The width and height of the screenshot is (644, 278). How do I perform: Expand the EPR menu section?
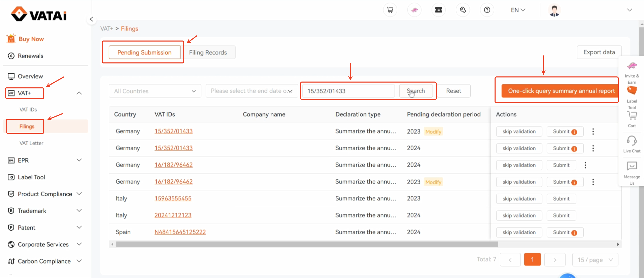[79, 160]
